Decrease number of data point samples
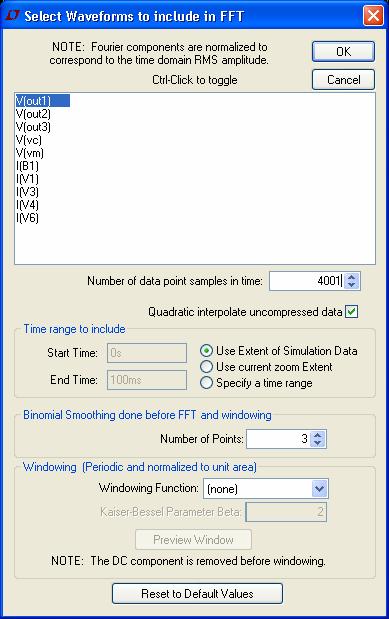Image resolution: width=389 pixels, height=619 pixels. (x=351, y=285)
